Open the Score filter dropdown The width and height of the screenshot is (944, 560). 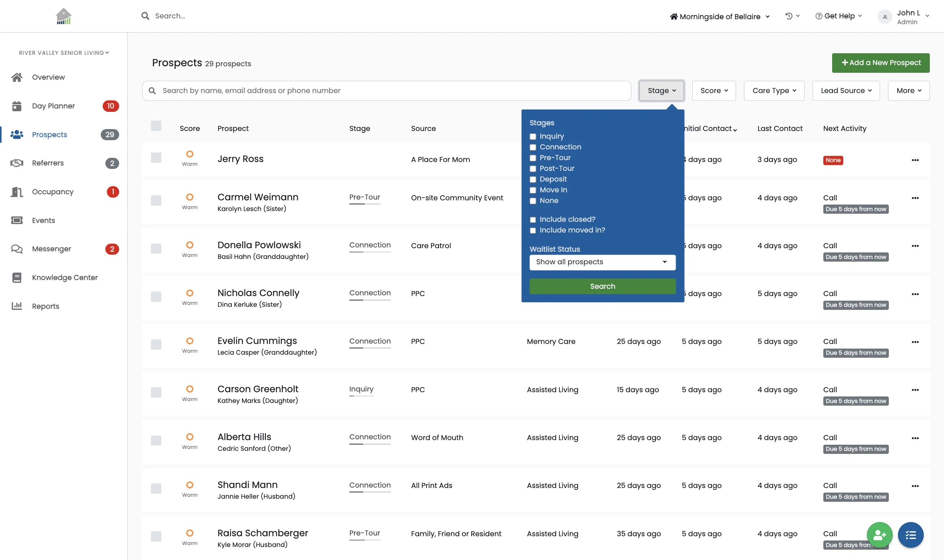714,91
